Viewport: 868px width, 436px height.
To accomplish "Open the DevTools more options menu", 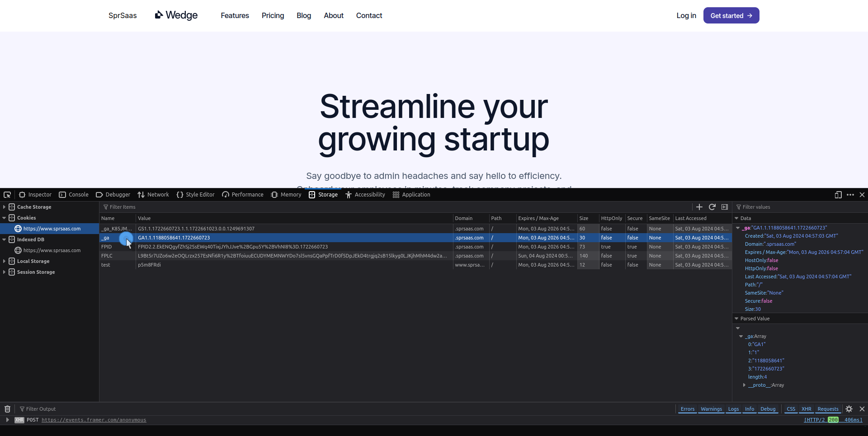I will pyautogui.click(x=850, y=195).
